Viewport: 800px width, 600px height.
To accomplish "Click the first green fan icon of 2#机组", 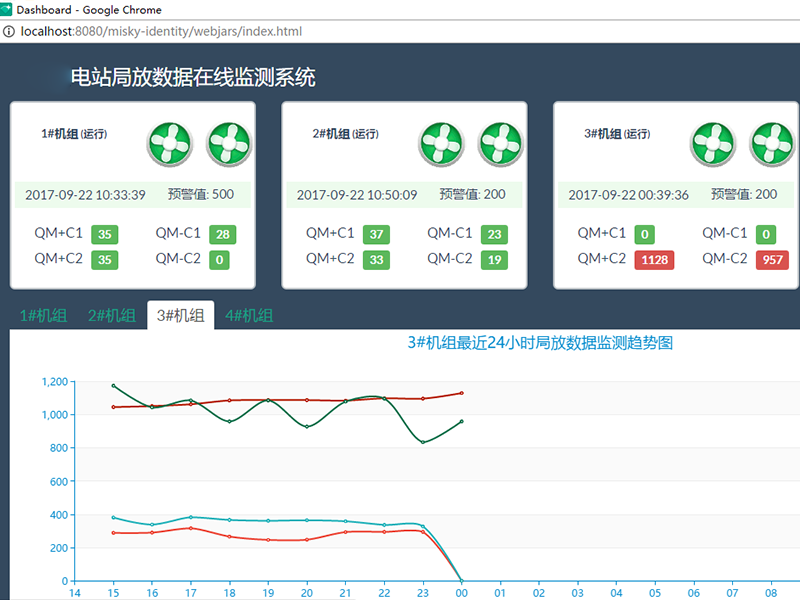I will [442, 144].
